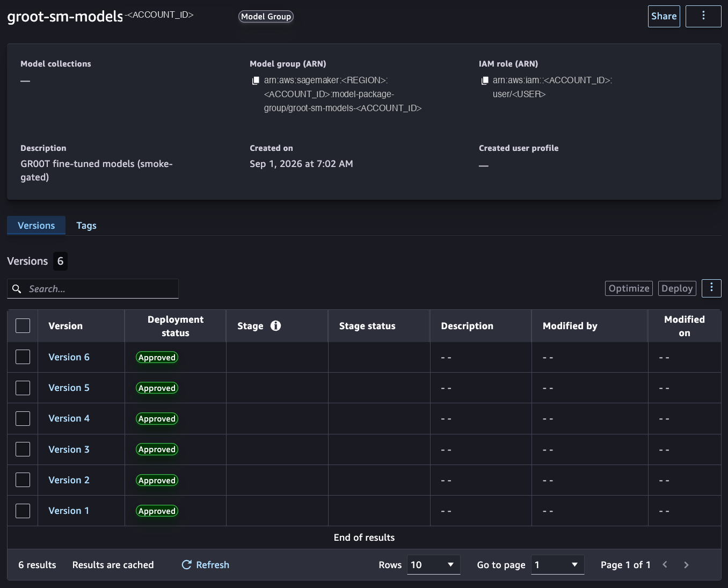Click the Page 1 of 1 indicator

click(625, 565)
